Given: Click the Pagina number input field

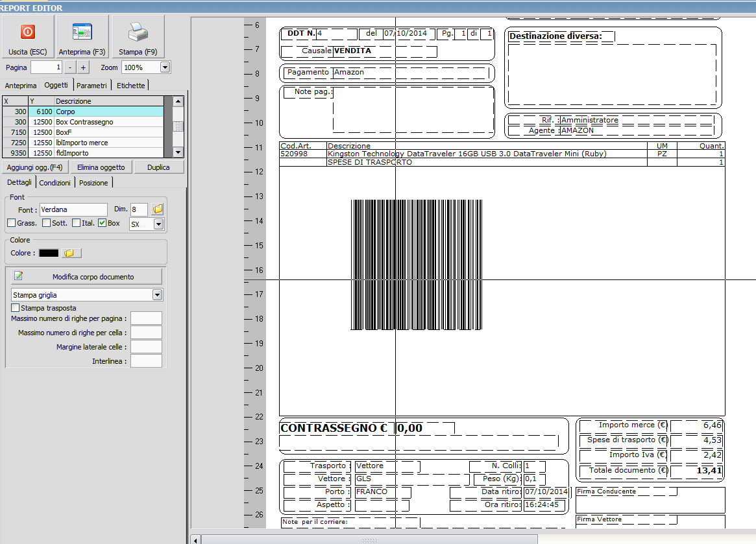Looking at the screenshot, I should pos(46,67).
